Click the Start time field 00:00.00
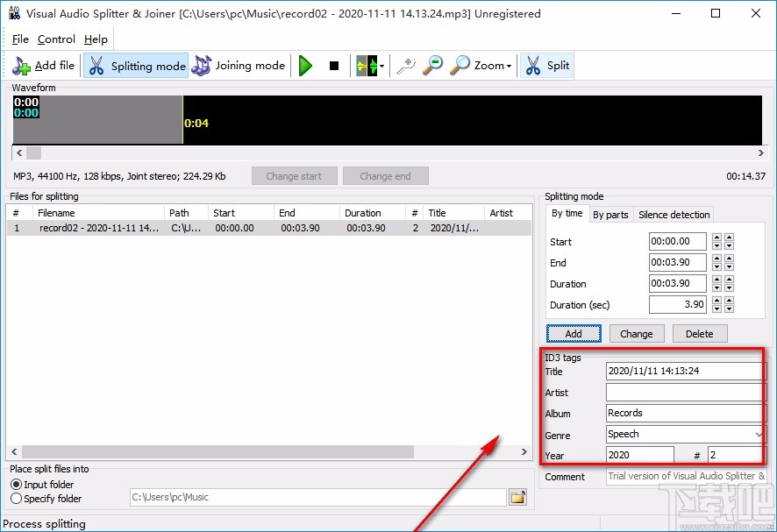Viewport: 777px width, 532px height. (x=677, y=241)
